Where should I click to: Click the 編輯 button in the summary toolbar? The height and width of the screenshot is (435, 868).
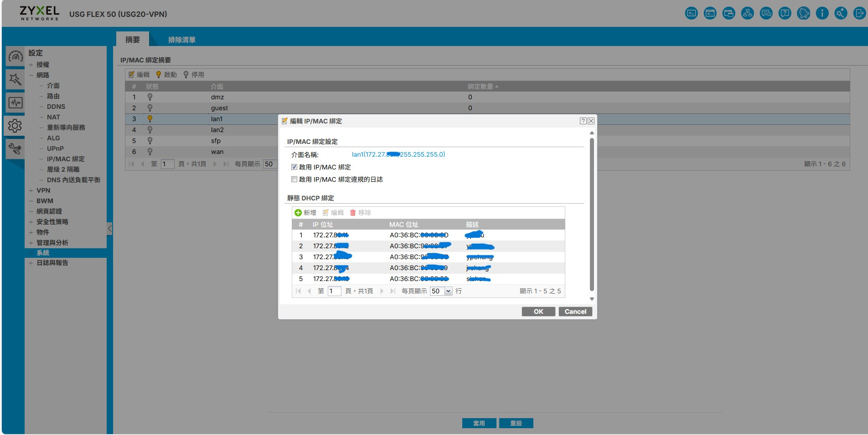pos(139,75)
